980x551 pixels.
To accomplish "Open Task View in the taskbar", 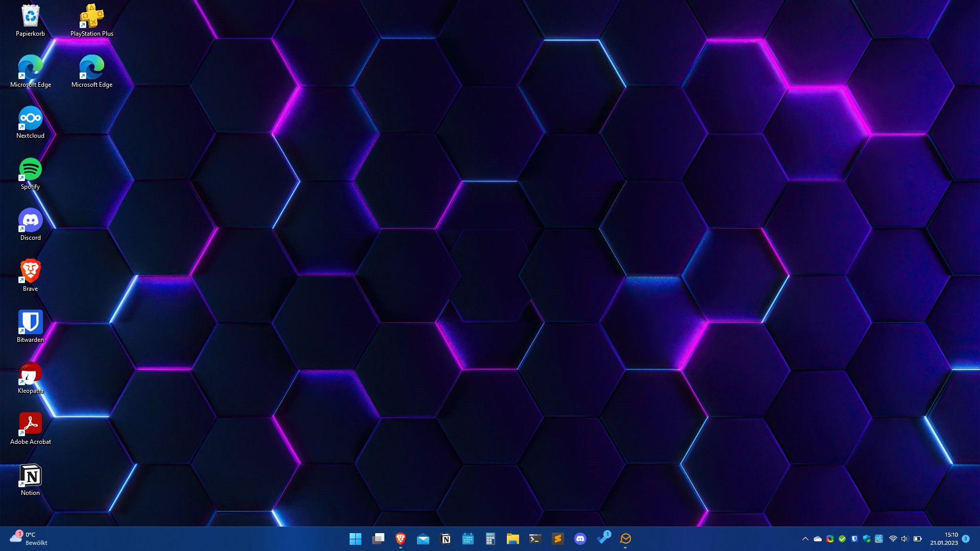I will click(x=378, y=539).
